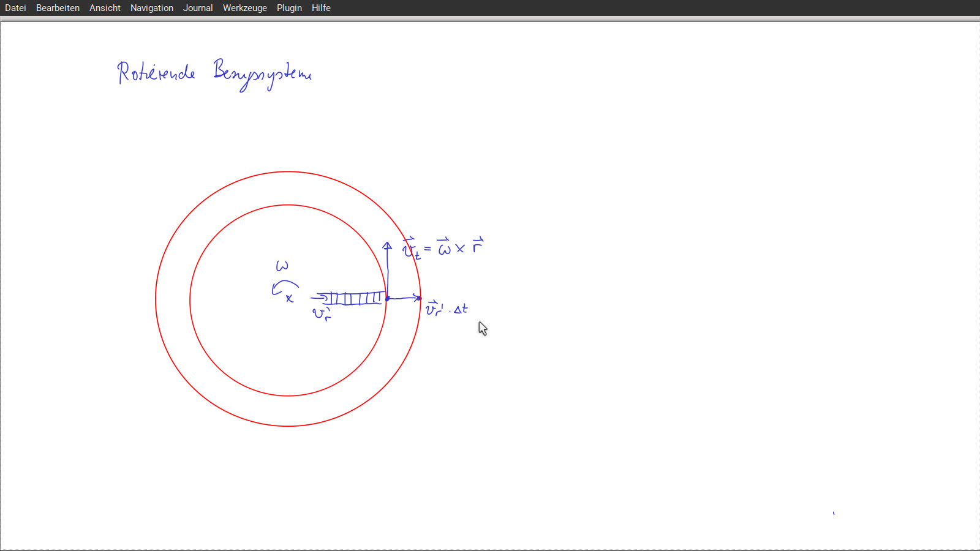The height and width of the screenshot is (551, 980).
Task: Click the label v_r' · Δt
Action: pyautogui.click(x=447, y=309)
